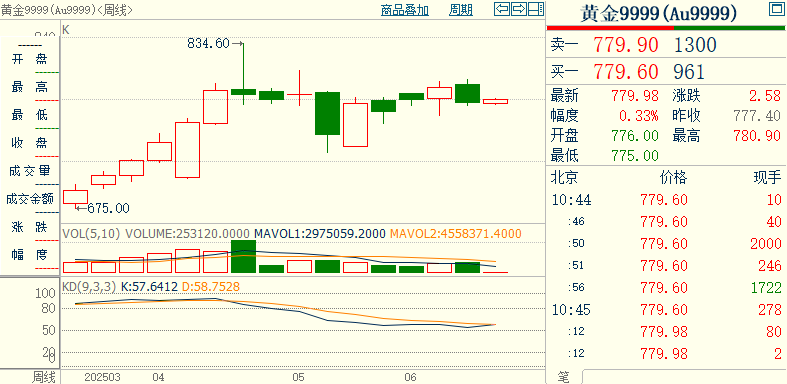Viewport: 787px width, 384px height.
Task: Click the K chart type label
Action: (x=66, y=30)
